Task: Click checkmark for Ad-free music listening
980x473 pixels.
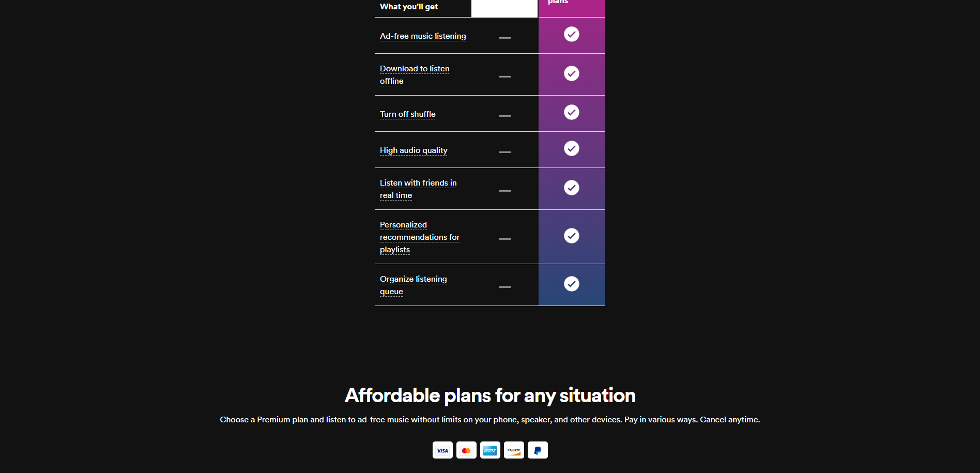Action: pos(572,34)
